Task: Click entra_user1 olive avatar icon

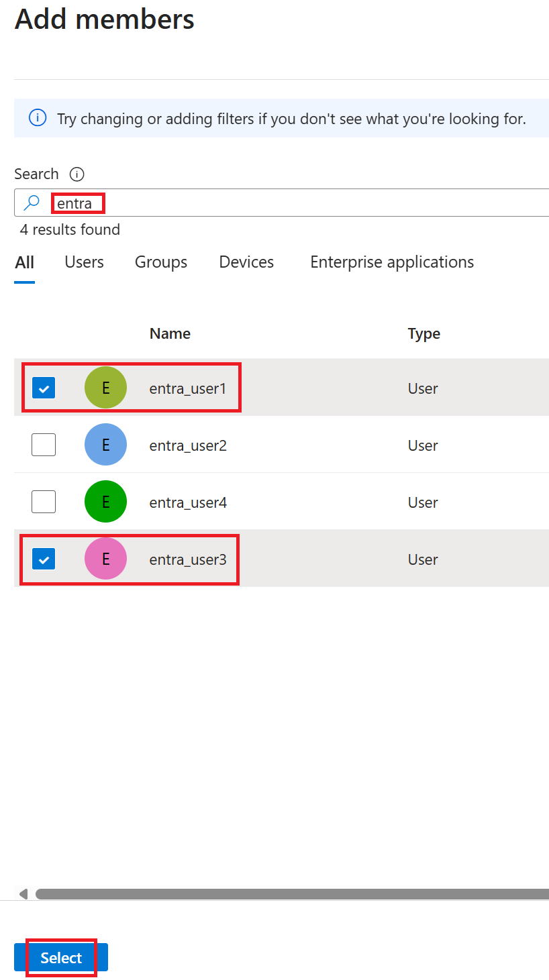Action: tap(105, 388)
